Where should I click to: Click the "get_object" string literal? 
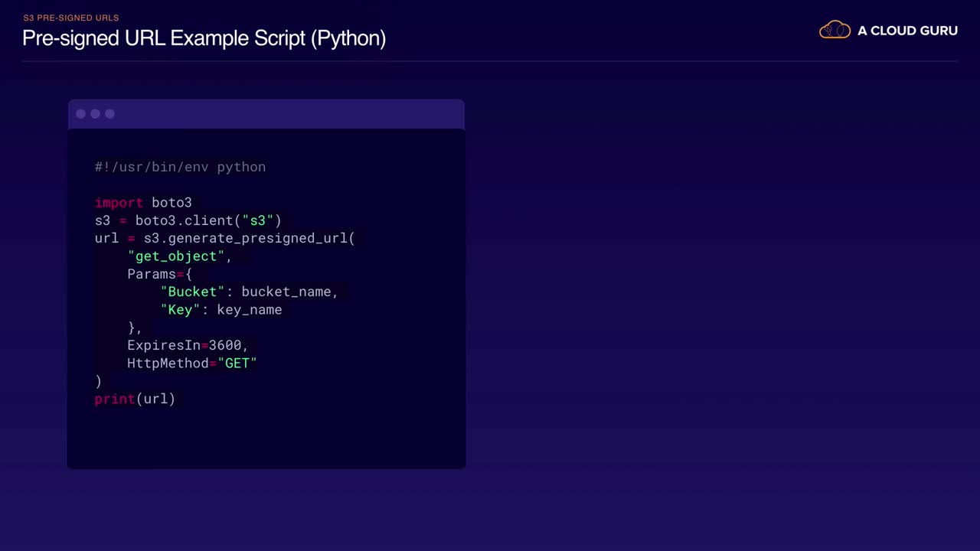pos(176,256)
